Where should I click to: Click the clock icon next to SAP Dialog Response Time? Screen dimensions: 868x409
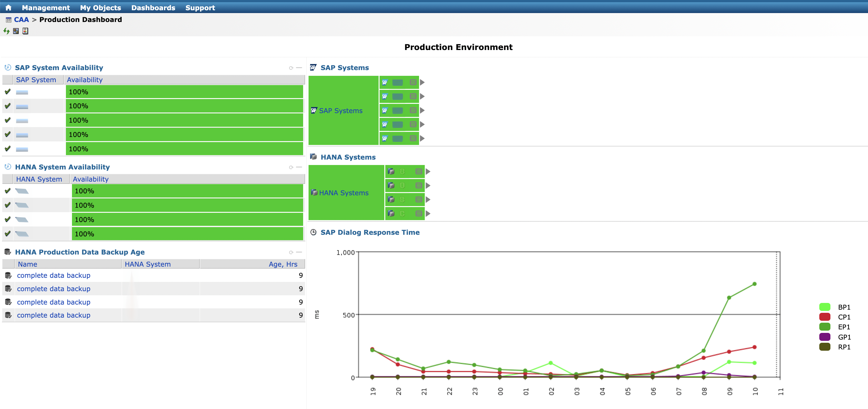313,232
